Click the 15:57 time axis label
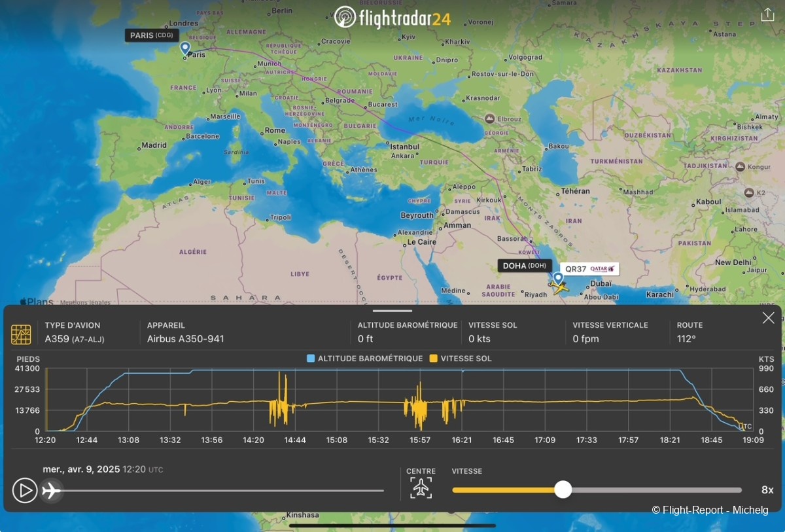Viewport: 785px width, 532px height. [x=420, y=440]
